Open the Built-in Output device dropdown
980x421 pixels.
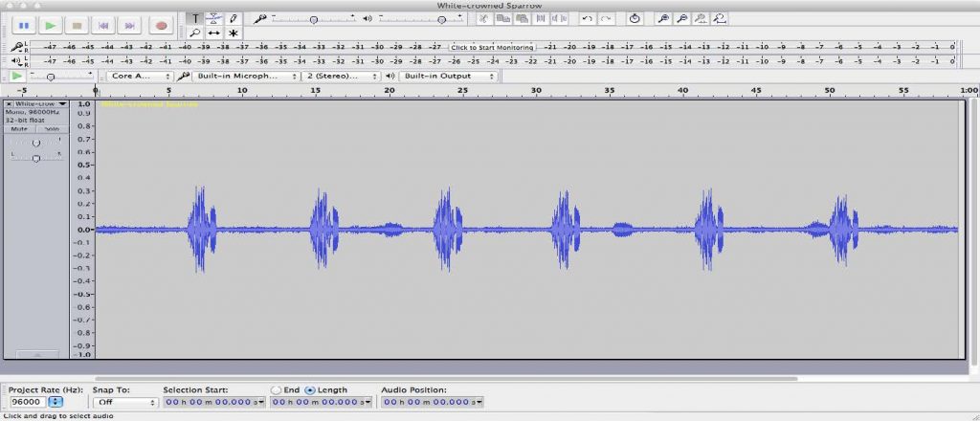coord(448,77)
